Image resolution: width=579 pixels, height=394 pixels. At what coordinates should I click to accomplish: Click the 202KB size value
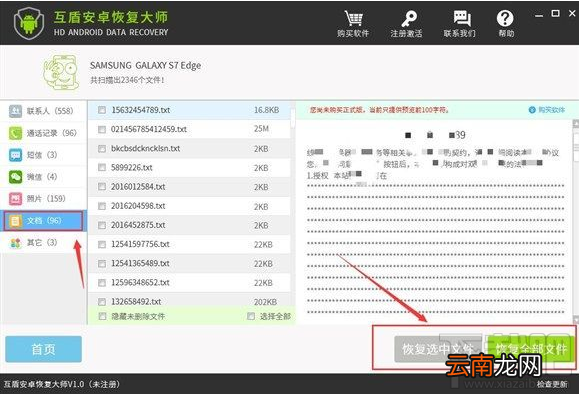click(x=265, y=302)
